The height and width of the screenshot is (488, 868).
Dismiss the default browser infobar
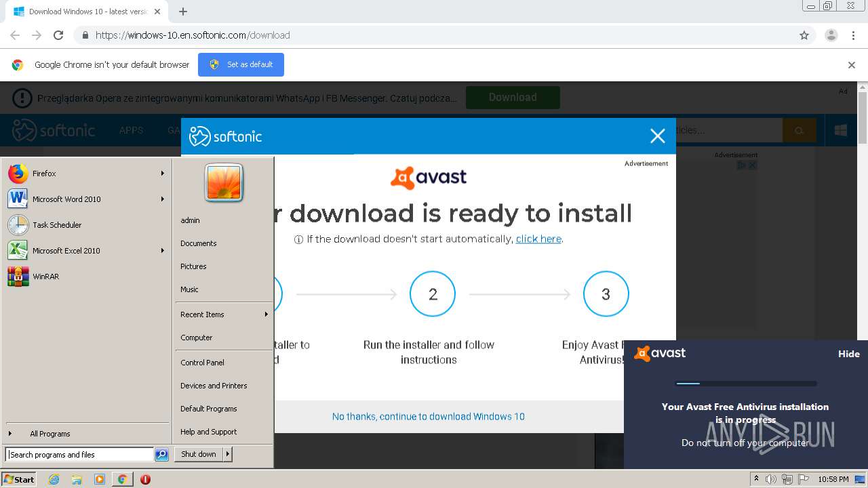(852, 65)
